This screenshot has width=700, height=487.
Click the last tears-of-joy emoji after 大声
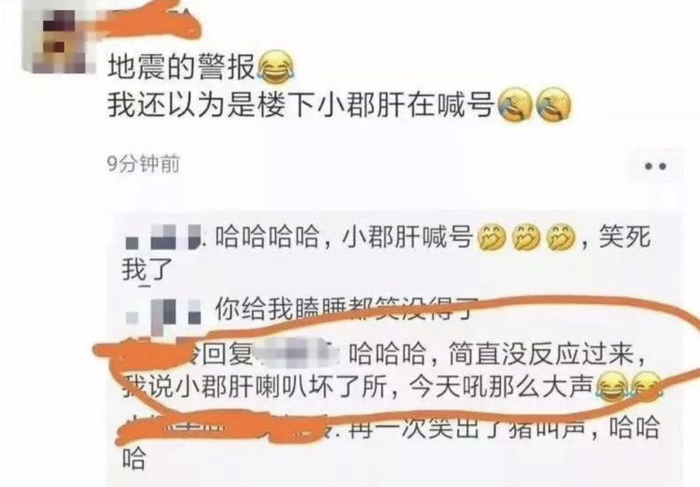pyautogui.click(x=646, y=387)
